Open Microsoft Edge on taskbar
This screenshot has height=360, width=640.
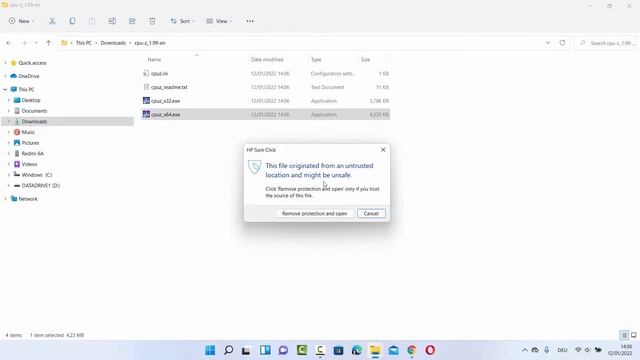tap(357, 350)
